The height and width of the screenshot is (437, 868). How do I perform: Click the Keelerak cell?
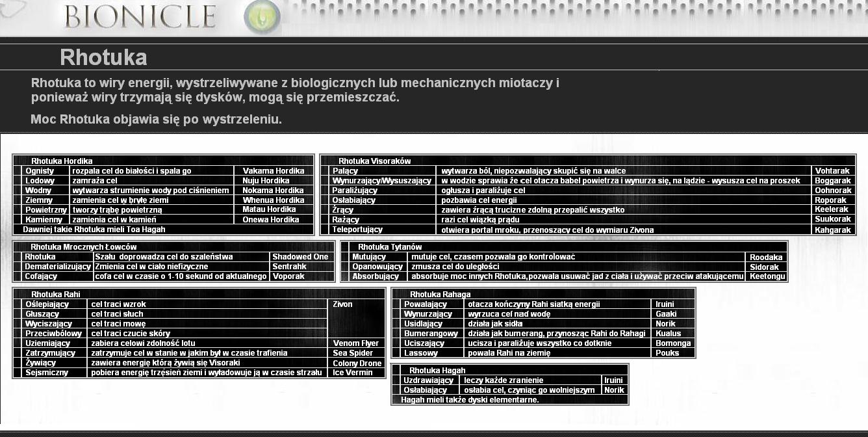(x=833, y=209)
